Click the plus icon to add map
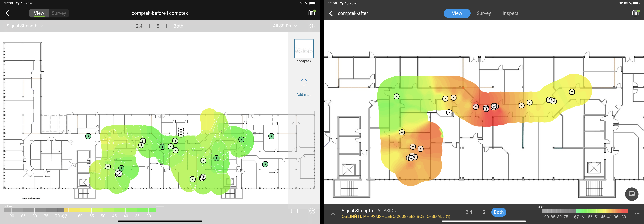The width and height of the screenshot is (644, 224). (x=304, y=82)
